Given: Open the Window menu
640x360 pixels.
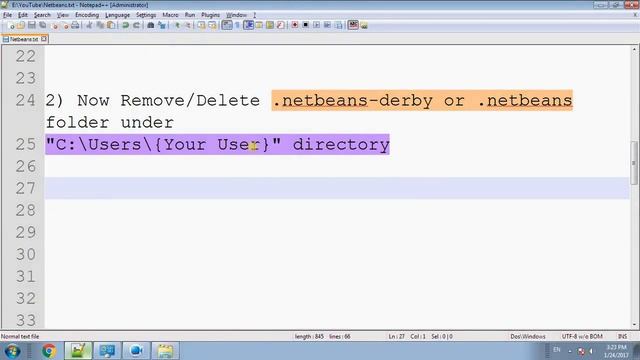Looking at the screenshot, I should [x=236, y=15].
